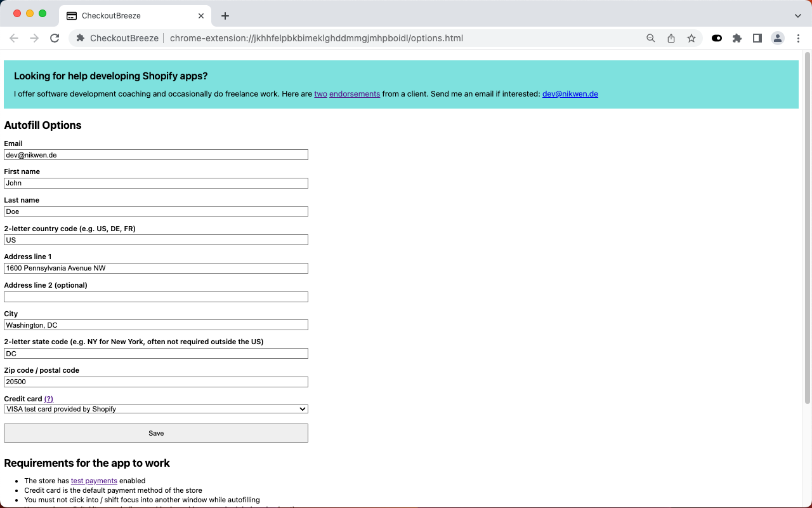Open the endorsements link
812x508 pixels.
354,93
